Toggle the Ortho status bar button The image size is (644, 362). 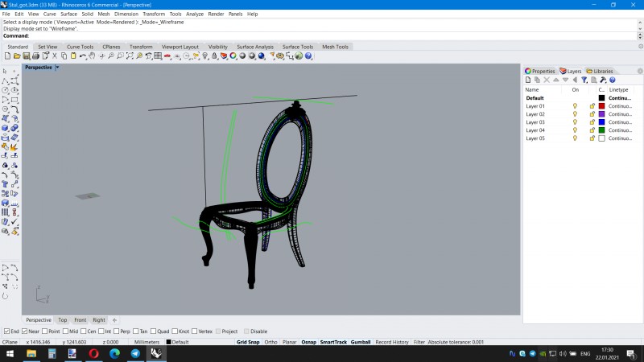point(270,342)
